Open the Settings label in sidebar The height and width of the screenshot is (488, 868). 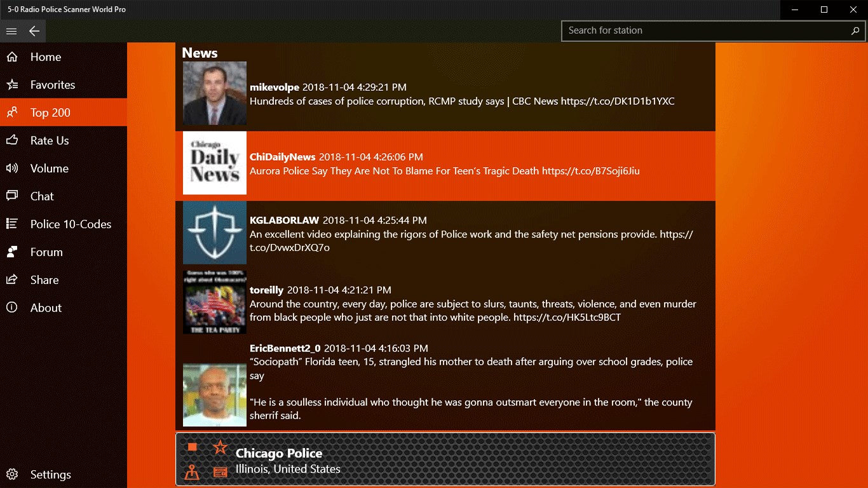click(51, 475)
